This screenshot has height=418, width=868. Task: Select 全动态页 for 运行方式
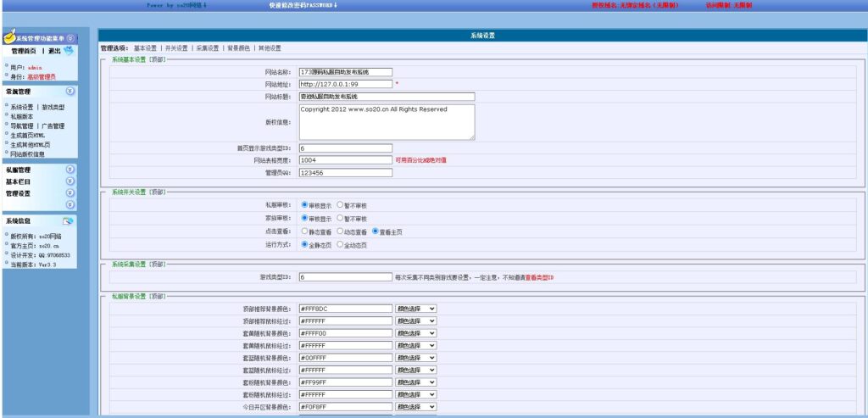point(340,244)
